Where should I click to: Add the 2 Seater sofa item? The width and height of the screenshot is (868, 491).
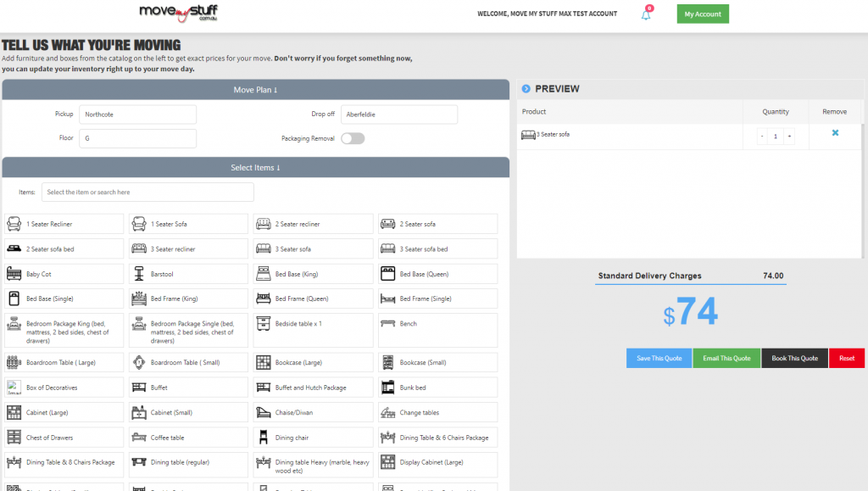pyautogui.click(x=438, y=224)
